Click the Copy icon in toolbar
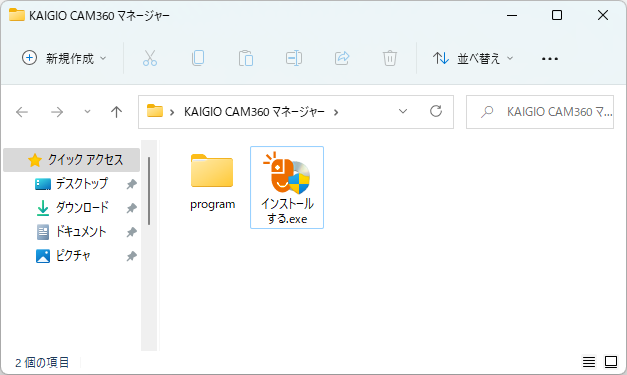 click(198, 58)
